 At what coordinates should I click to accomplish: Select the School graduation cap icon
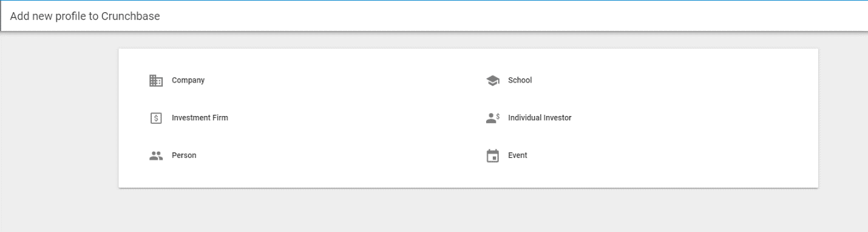coord(493,80)
